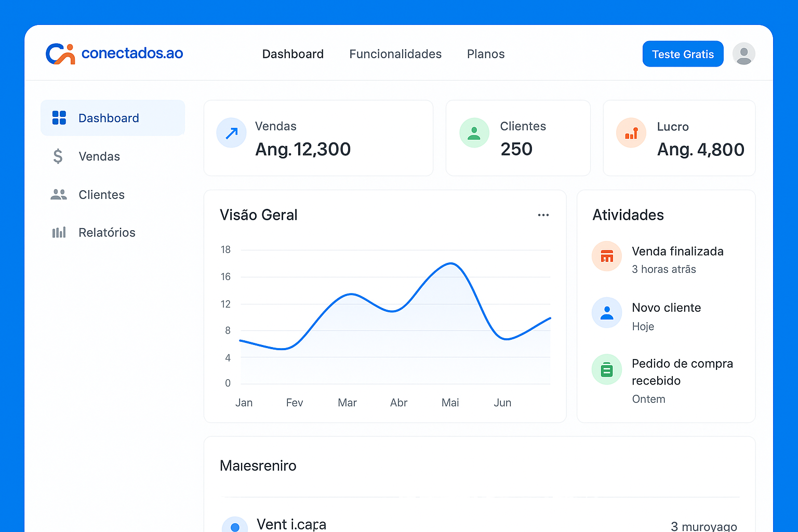Click the Mai label on chart axis
This screenshot has width=798, height=532.
(450, 403)
